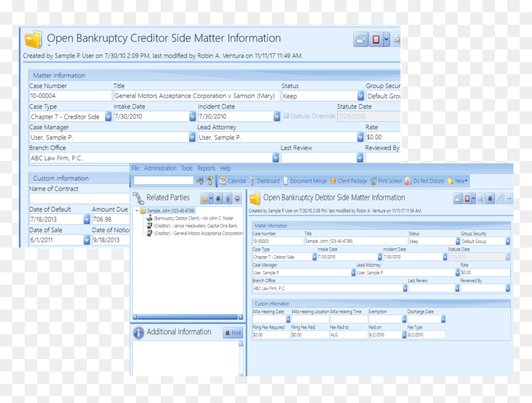
Task: Open Branch Office dropdown in Creditor Side window
Action: point(275,158)
